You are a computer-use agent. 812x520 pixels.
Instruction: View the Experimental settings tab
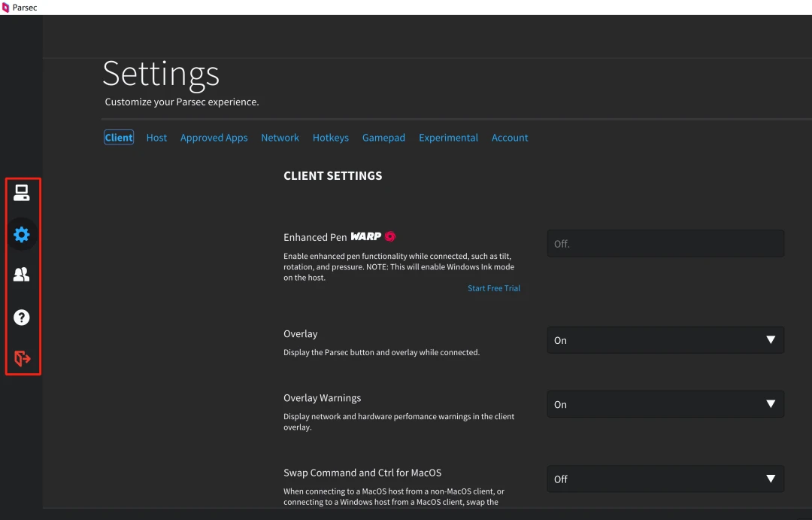coord(448,138)
